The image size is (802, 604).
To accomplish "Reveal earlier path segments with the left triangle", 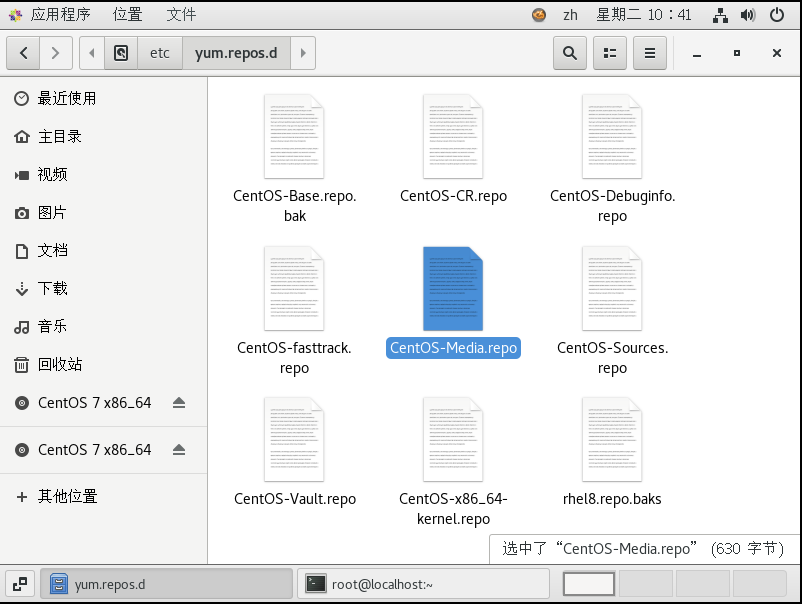I will [x=92, y=53].
